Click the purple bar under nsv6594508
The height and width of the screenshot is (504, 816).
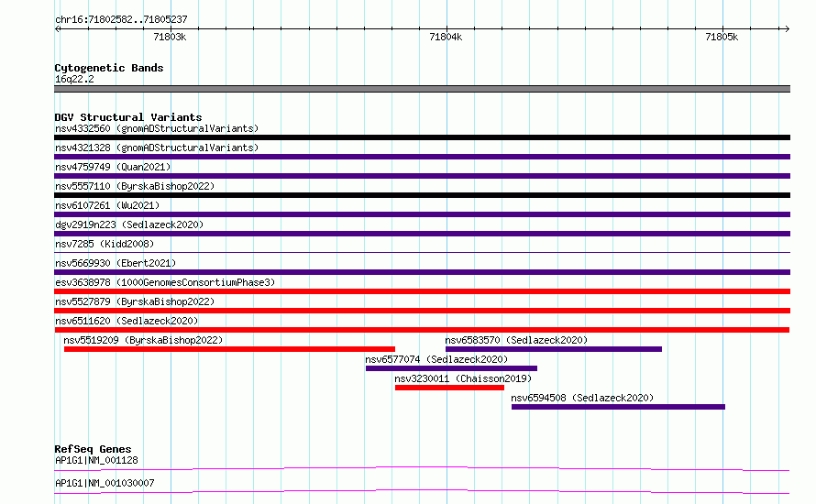[618, 407]
